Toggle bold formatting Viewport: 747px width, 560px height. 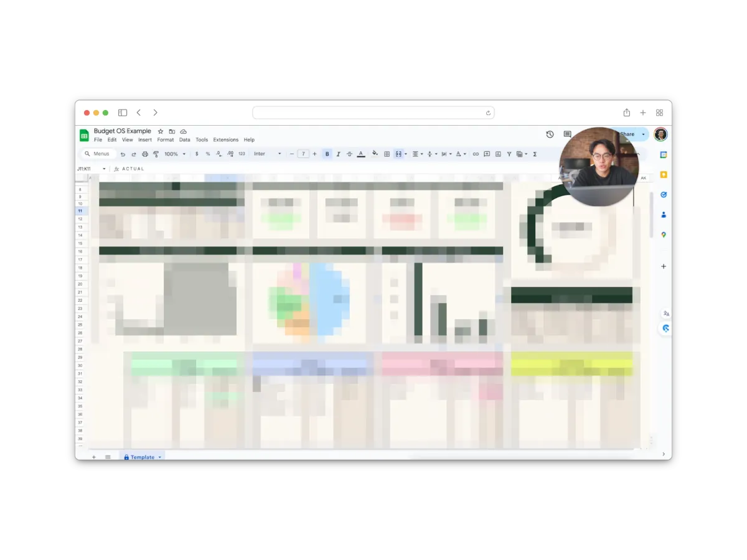327,154
